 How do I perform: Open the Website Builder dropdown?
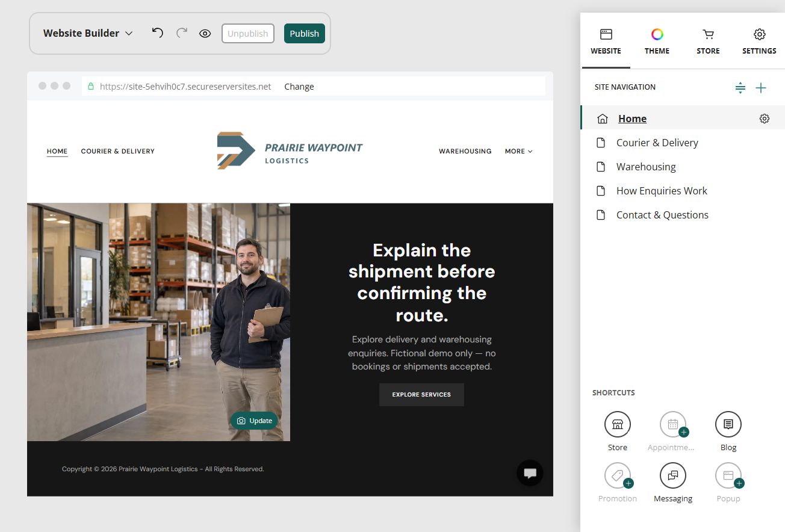coord(88,33)
